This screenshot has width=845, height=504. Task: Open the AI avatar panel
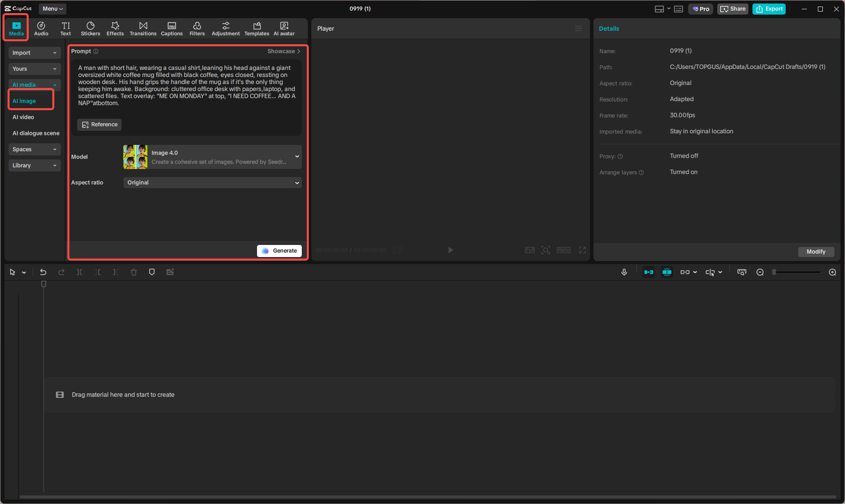[284, 28]
